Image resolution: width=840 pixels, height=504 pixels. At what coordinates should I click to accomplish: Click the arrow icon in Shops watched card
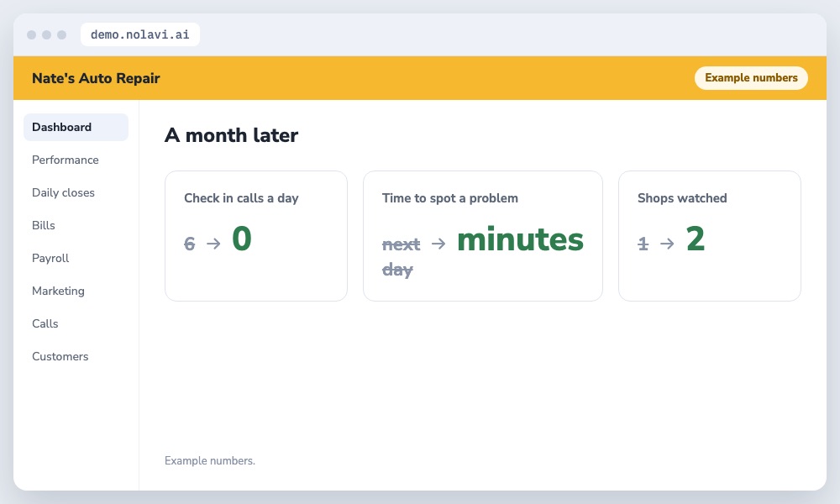click(667, 244)
